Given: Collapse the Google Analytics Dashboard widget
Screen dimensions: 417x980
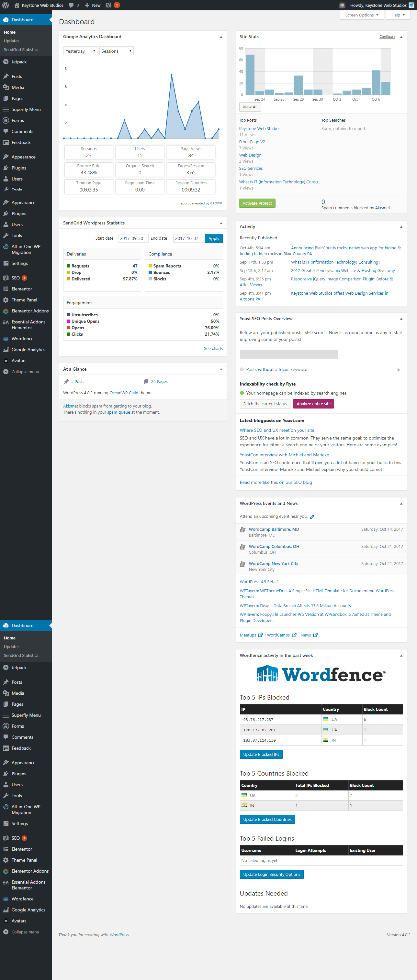Looking at the screenshot, I should pos(221,37).
